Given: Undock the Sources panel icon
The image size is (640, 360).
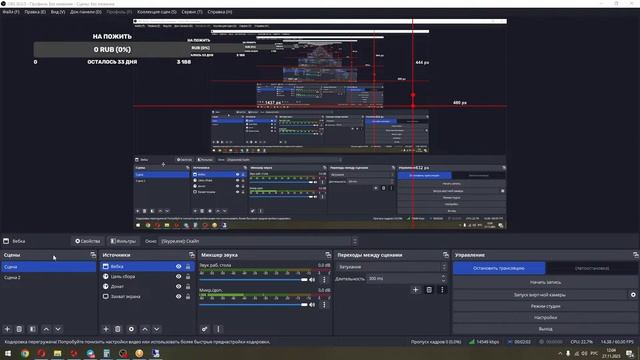Looking at the screenshot, I should click(192, 255).
